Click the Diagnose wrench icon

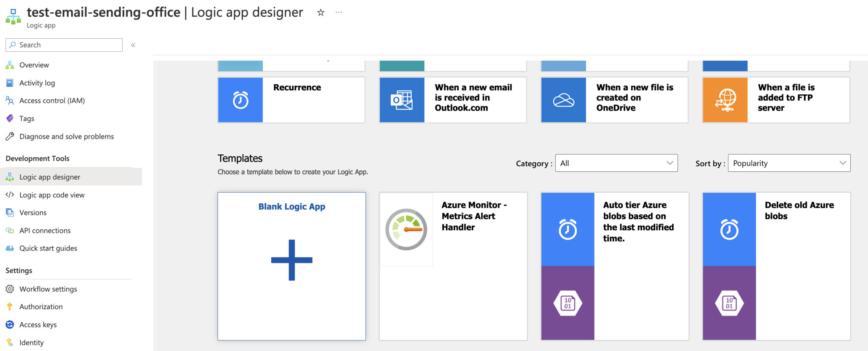(x=10, y=136)
